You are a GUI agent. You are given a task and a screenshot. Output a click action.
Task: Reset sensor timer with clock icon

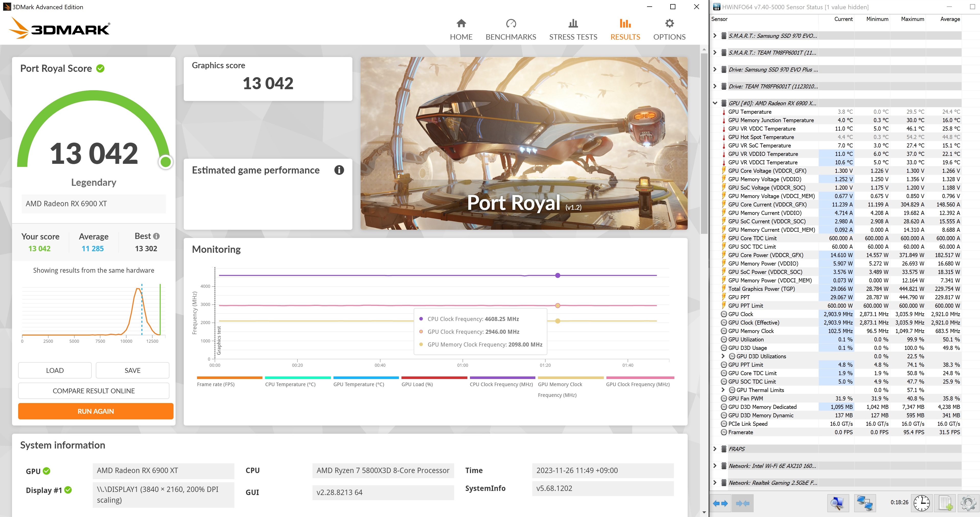(x=921, y=503)
